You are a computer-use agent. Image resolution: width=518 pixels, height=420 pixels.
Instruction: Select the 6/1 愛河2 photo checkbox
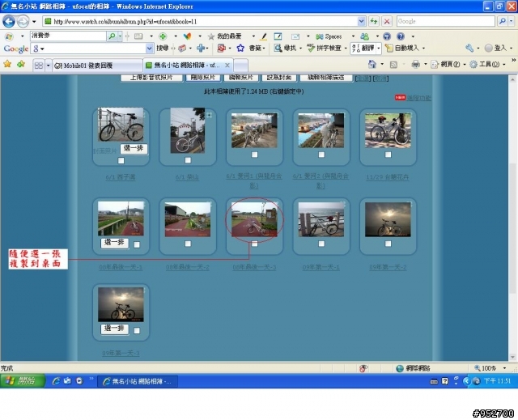(321, 155)
